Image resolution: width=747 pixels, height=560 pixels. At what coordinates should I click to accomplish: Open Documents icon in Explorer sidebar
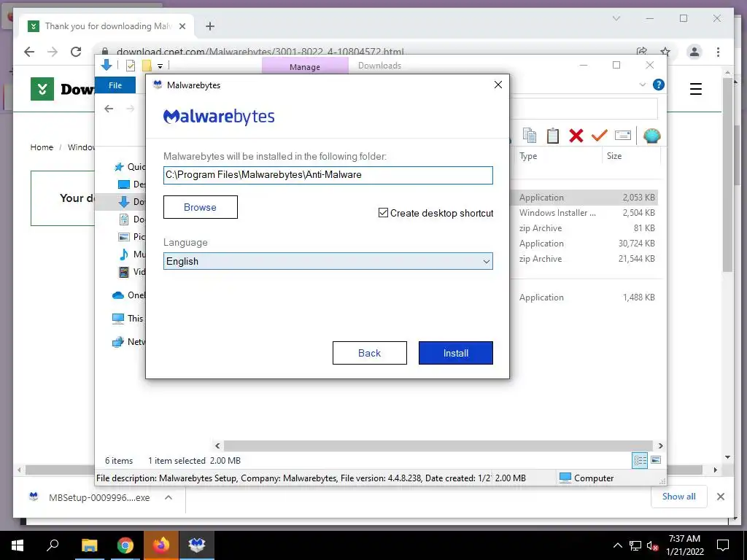point(124,219)
